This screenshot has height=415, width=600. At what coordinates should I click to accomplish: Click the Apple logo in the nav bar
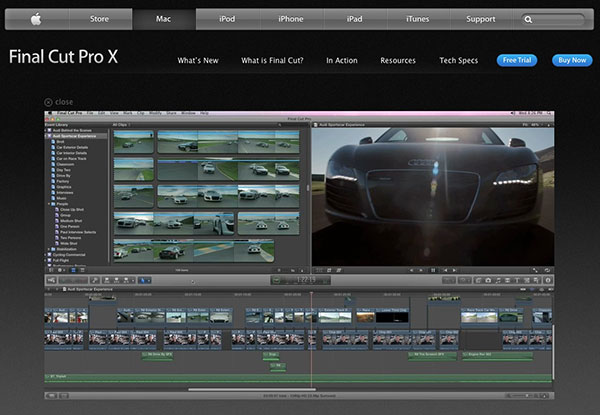click(36, 19)
